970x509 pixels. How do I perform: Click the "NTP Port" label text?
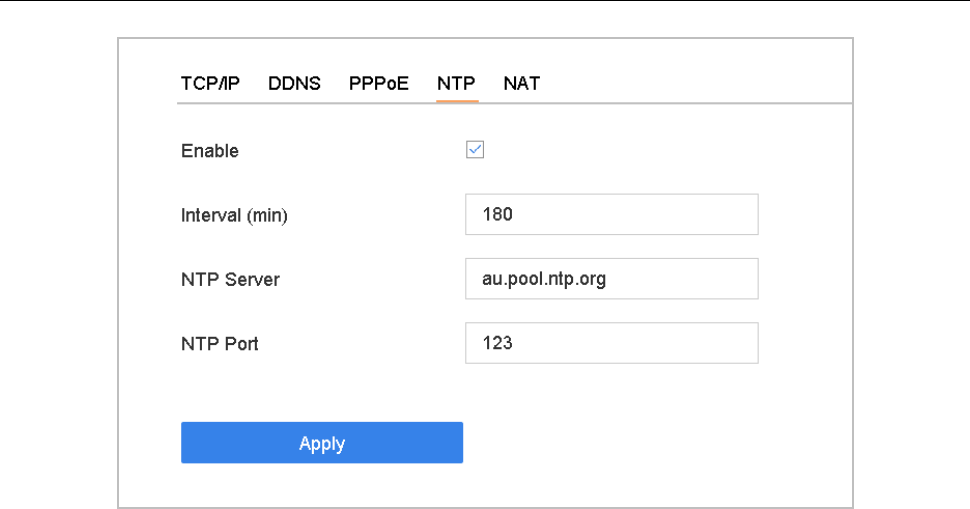click(219, 344)
